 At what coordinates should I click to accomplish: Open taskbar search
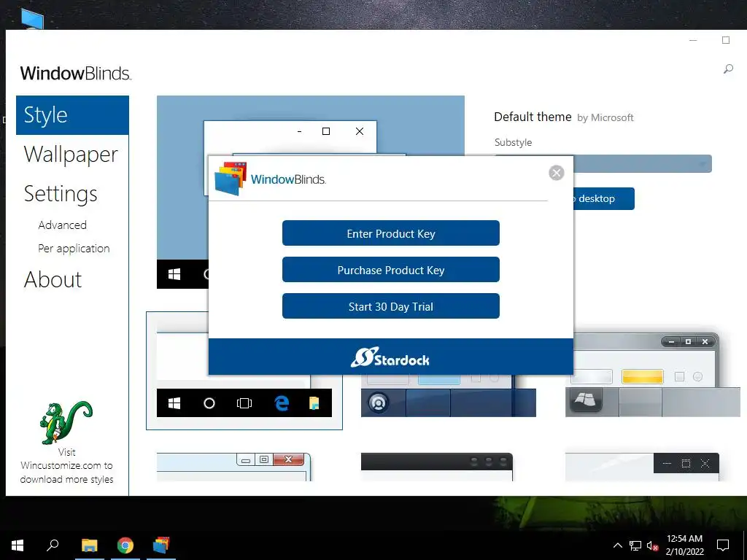(53, 545)
